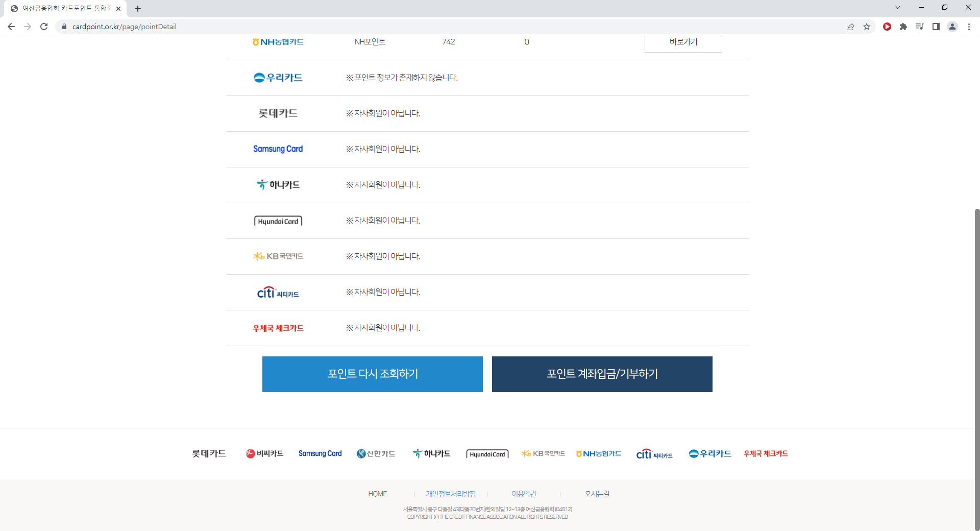The height and width of the screenshot is (531, 980).
Task: Open Hyundai Card logo in footer
Action: (x=487, y=454)
